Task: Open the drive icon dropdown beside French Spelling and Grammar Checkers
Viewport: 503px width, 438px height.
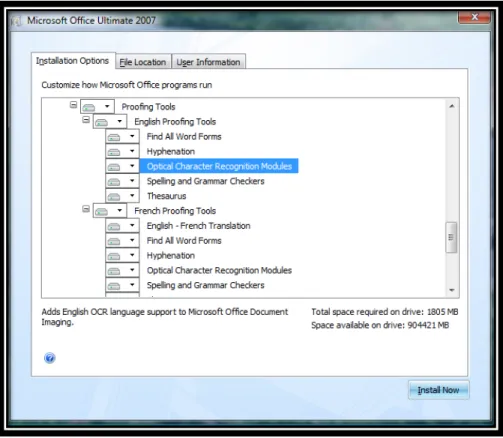Action: [x=122, y=285]
